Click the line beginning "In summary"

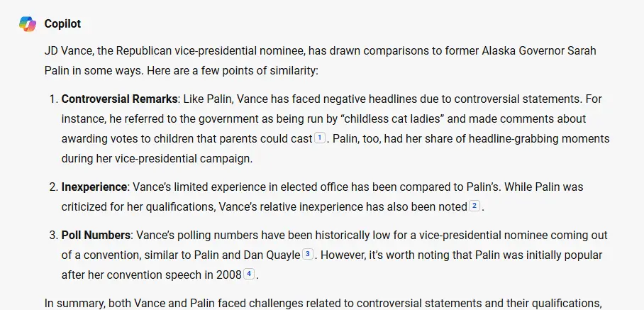click(284, 303)
